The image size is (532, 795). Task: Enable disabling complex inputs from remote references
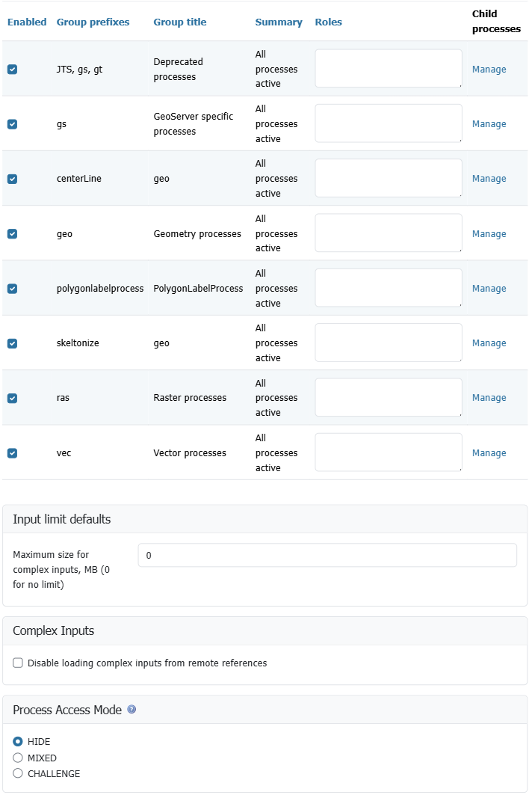pyautogui.click(x=18, y=663)
